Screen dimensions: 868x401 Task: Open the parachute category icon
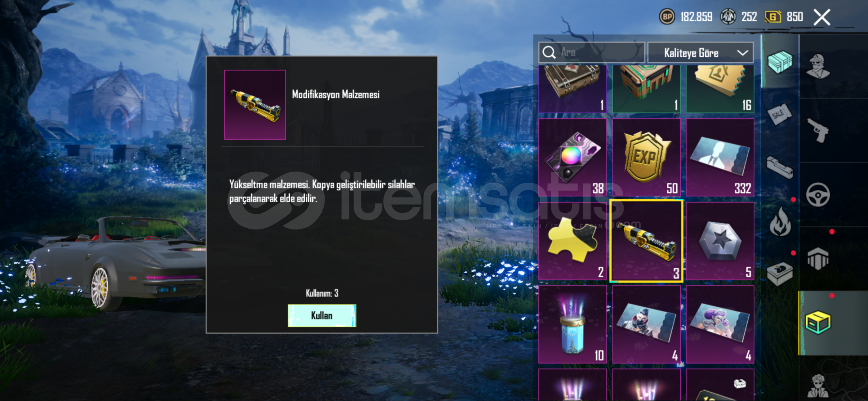point(818,258)
